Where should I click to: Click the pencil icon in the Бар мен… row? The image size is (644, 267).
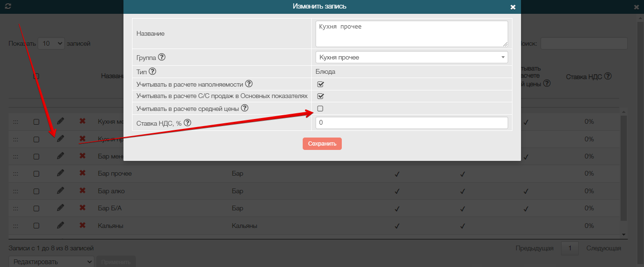60,156
